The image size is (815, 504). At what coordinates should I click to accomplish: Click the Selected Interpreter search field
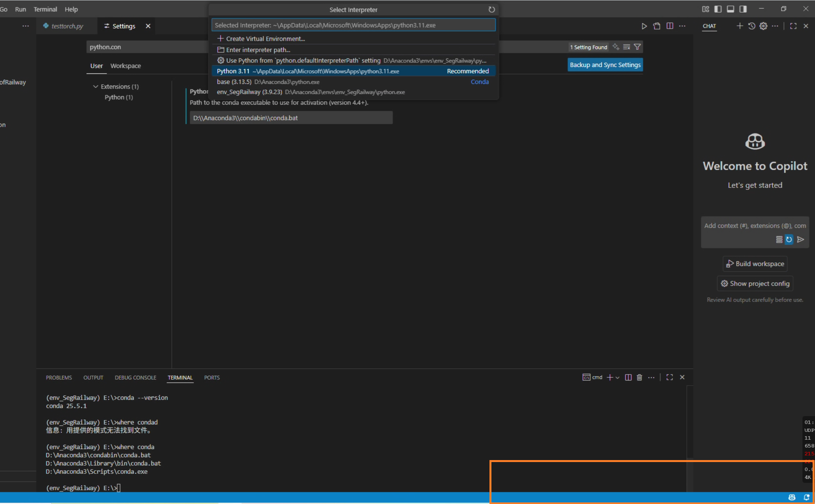(353, 25)
